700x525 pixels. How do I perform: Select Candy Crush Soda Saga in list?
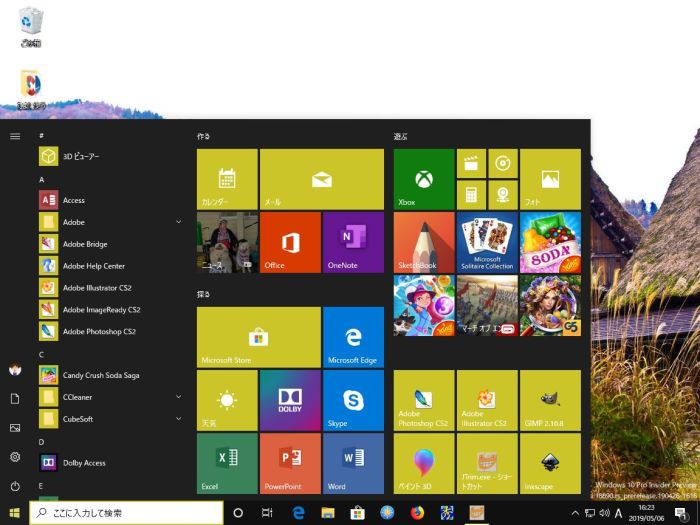[98, 375]
